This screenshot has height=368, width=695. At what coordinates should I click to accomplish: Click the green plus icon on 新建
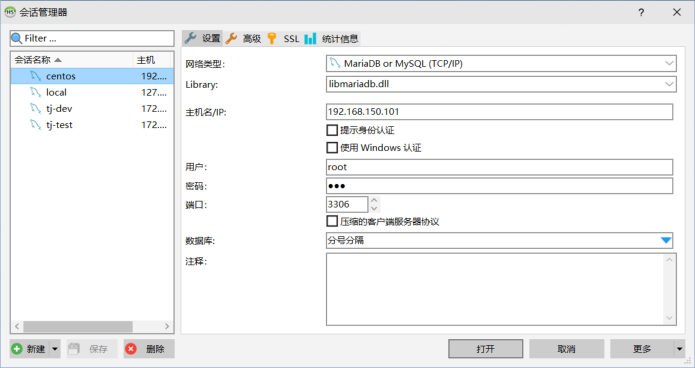(x=17, y=349)
